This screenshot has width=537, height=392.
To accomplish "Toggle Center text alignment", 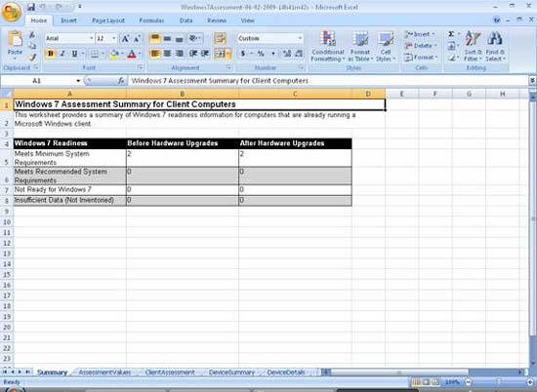I will pos(167,54).
